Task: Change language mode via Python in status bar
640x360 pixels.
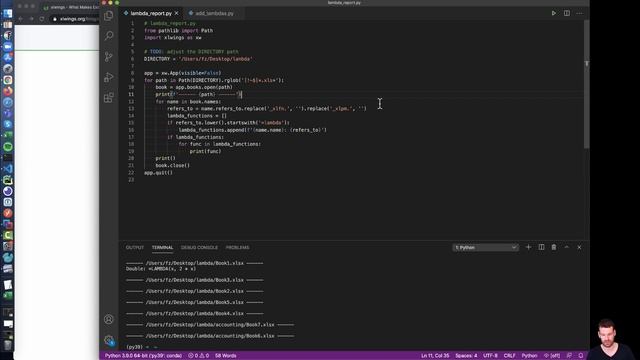Action: click(x=529, y=356)
